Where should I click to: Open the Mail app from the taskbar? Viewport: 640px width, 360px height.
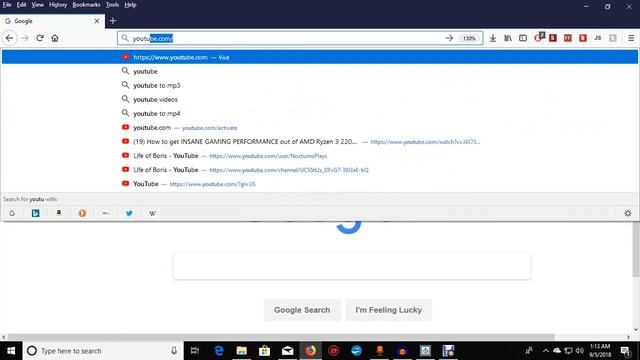[287, 351]
